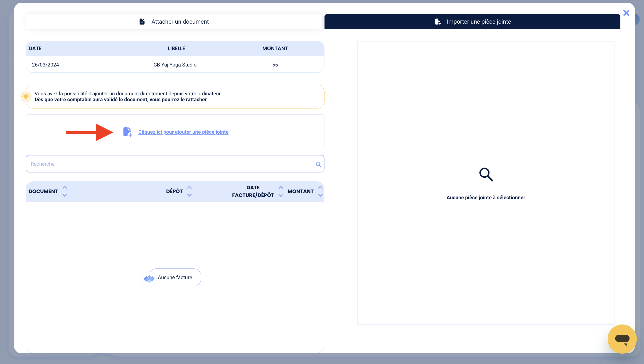Click the DATE header in transaction table
This screenshot has height=364, width=644.
coord(35,49)
